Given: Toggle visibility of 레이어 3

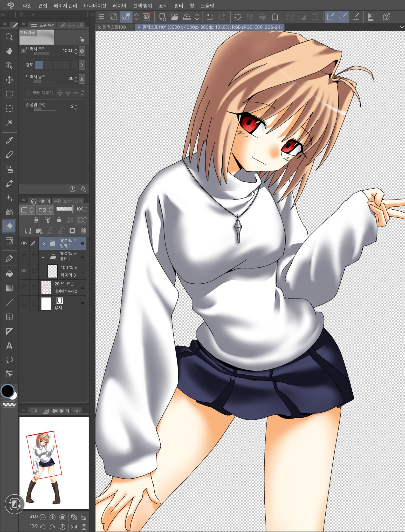Looking at the screenshot, I should 24,271.
